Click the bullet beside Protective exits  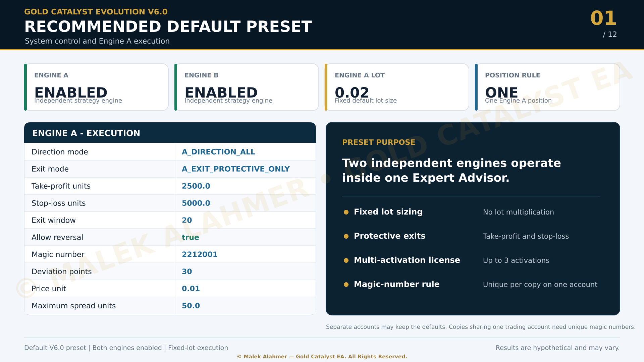346,236
